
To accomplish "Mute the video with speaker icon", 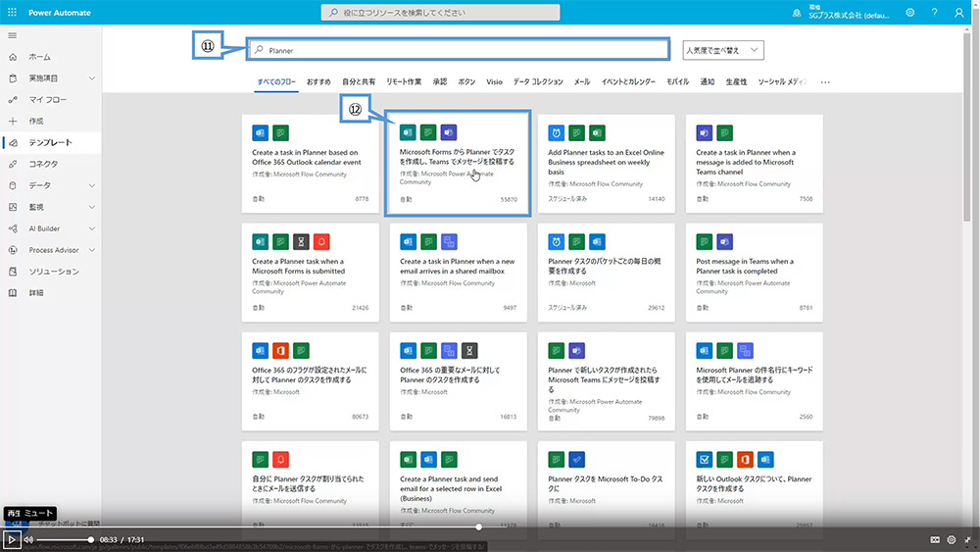I will point(28,539).
